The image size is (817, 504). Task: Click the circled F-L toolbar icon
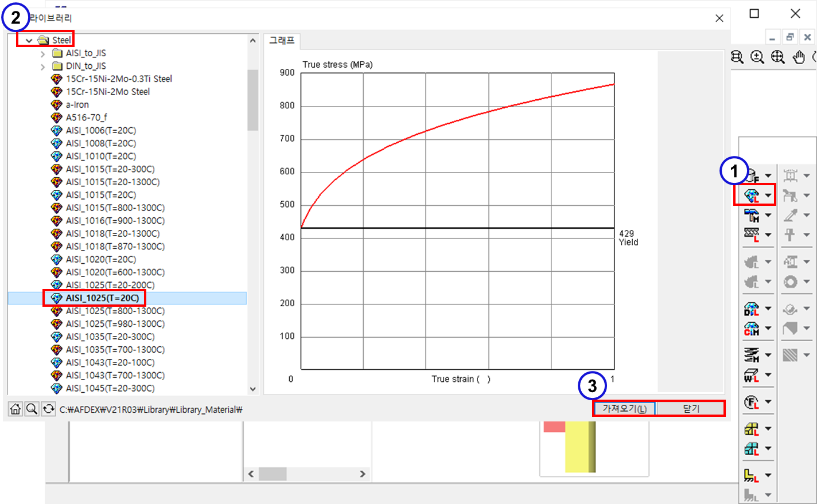tap(752, 402)
